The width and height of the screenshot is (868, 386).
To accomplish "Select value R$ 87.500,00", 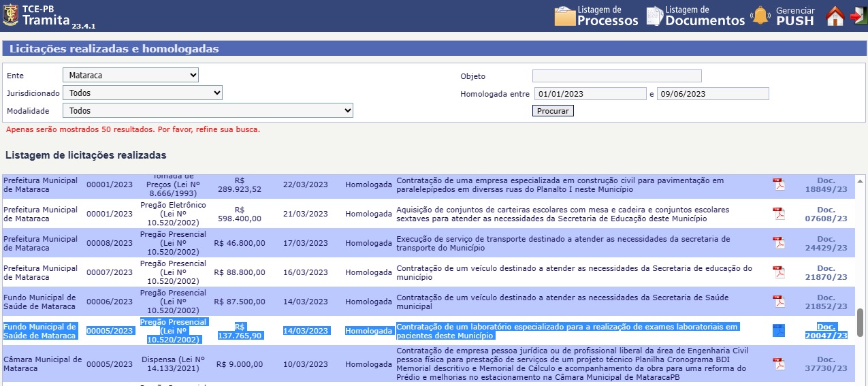I will pyautogui.click(x=240, y=302).
